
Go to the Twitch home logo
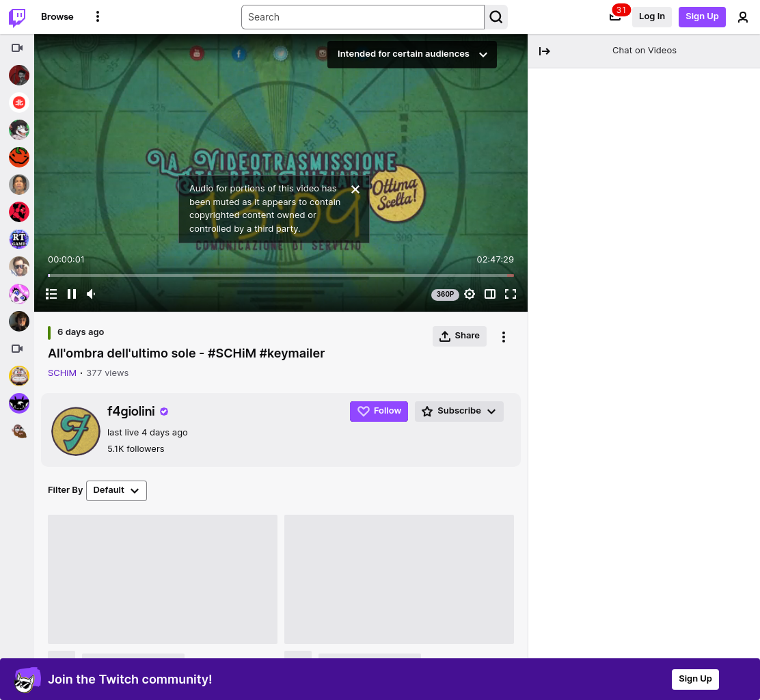tap(17, 17)
